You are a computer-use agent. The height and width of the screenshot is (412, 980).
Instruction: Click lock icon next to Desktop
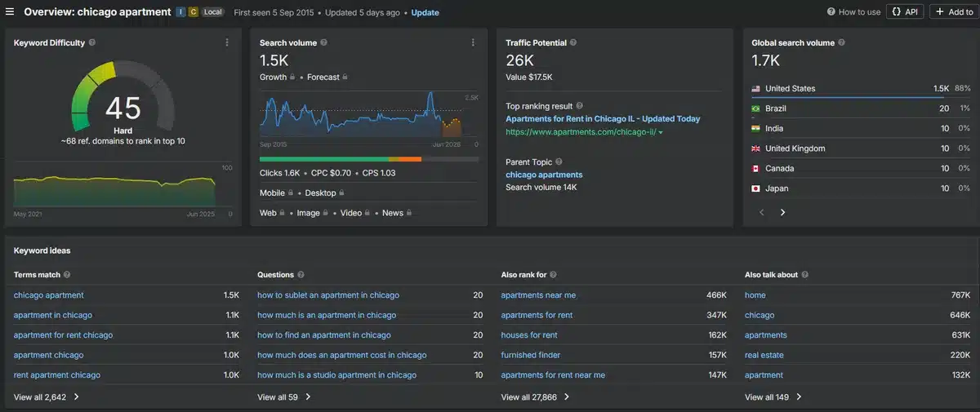click(342, 193)
